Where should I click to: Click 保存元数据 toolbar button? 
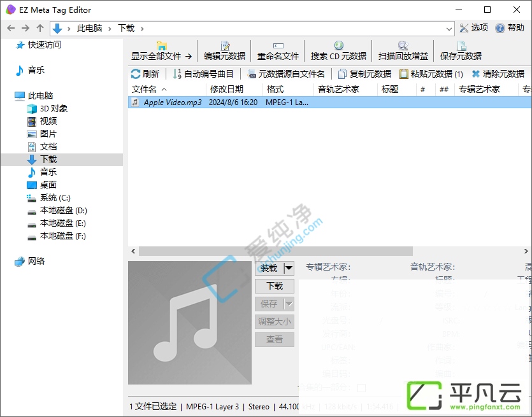tap(461, 50)
